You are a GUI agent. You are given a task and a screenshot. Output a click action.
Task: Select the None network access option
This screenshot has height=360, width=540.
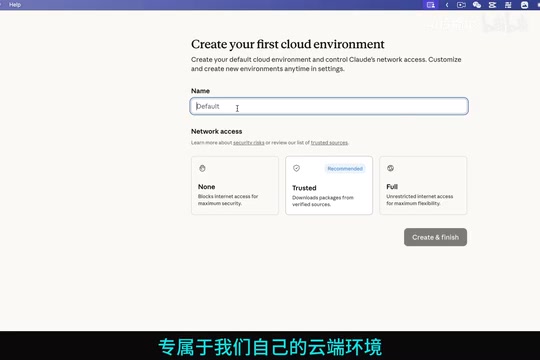235,186
